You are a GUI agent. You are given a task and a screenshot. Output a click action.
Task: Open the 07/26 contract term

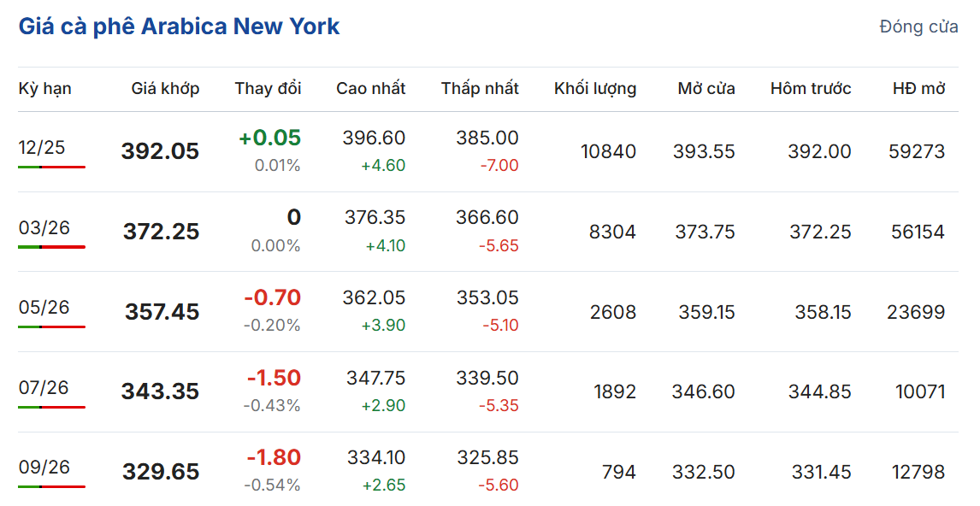pos(44,387)
